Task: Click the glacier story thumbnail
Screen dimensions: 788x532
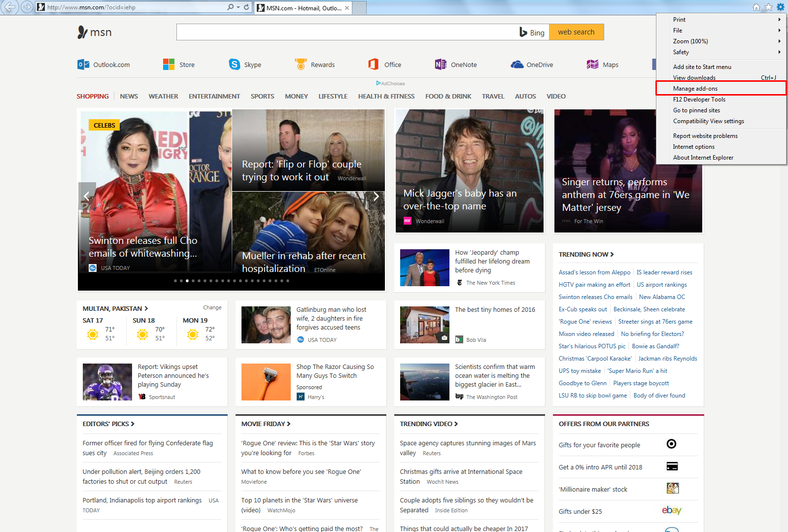Action: [425, 382]
